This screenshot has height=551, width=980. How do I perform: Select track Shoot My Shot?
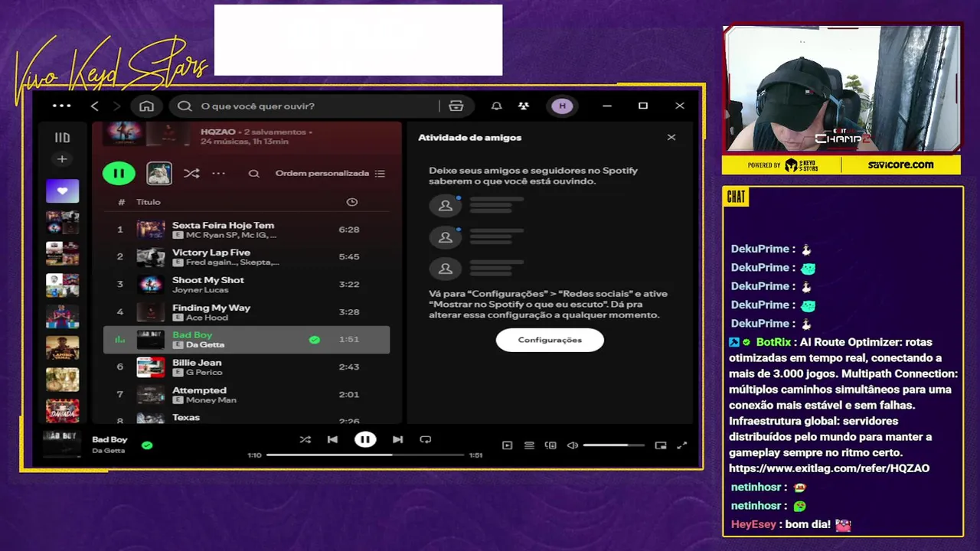click(247, 285)
